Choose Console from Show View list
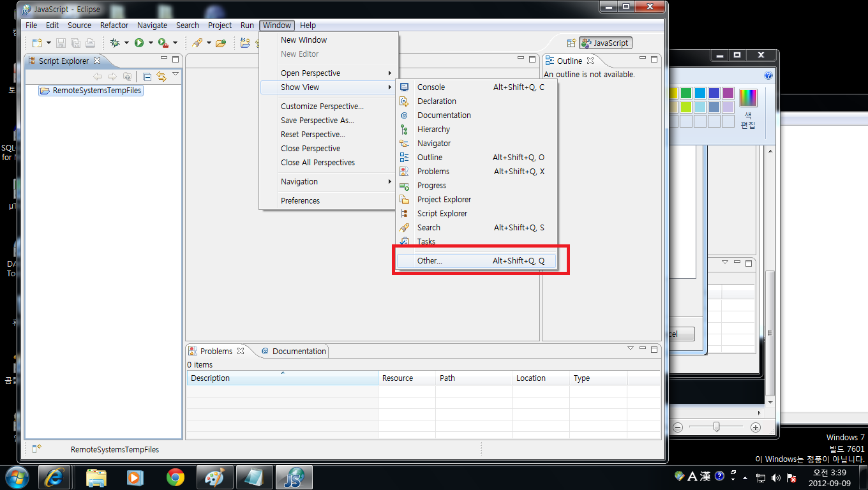868x490 pixels. click(x=431, y=87)
